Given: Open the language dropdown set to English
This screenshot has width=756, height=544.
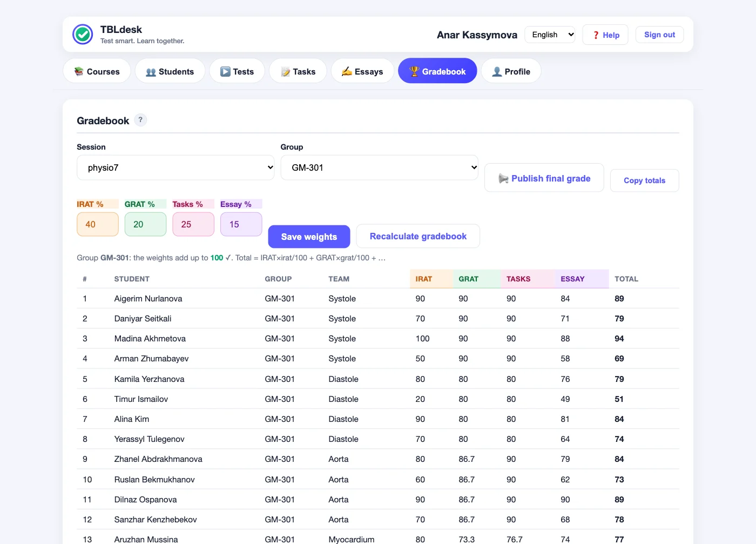Looking at the screenshot, I should coord(550,35).
